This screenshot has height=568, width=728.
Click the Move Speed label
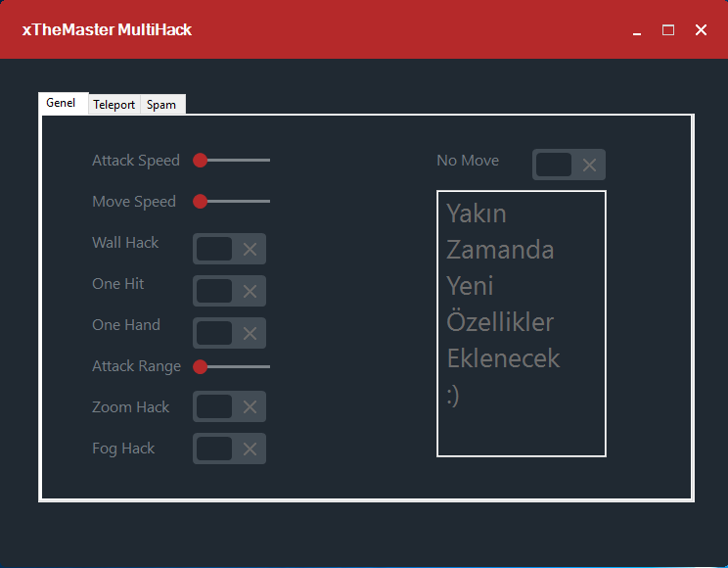pos(134,202)
